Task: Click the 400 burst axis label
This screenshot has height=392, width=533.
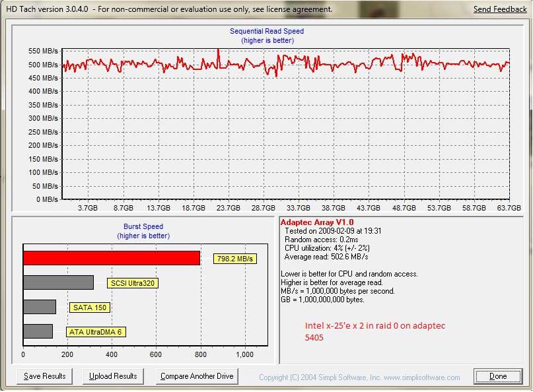Action: point(112,354)
